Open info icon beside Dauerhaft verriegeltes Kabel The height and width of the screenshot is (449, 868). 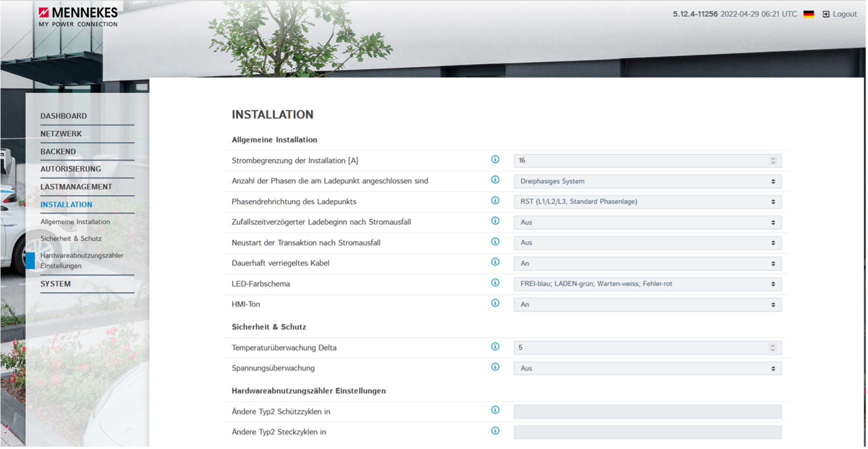(495, 262)
